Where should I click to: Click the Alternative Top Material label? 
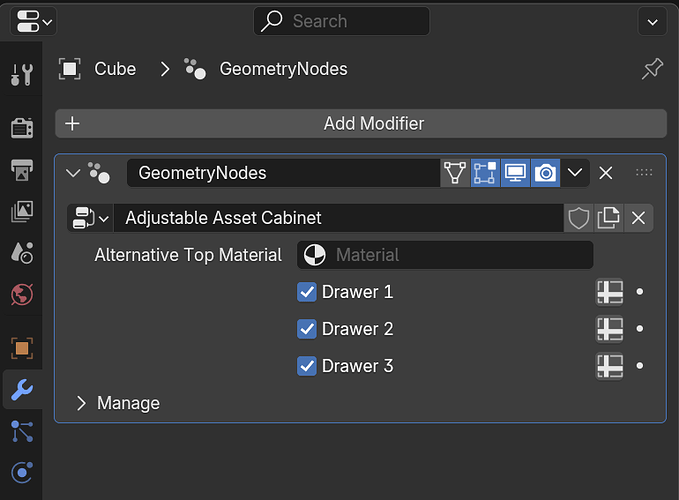tap(188, 255)
